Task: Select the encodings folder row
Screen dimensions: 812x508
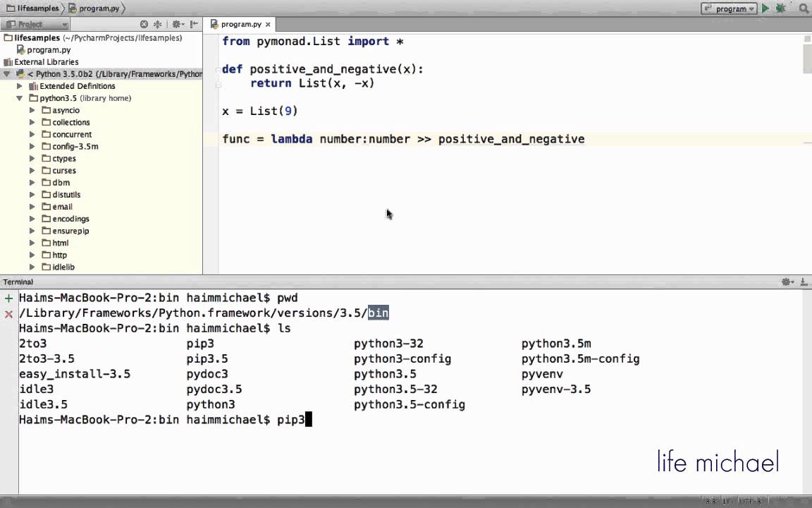Action: (101, 219)
